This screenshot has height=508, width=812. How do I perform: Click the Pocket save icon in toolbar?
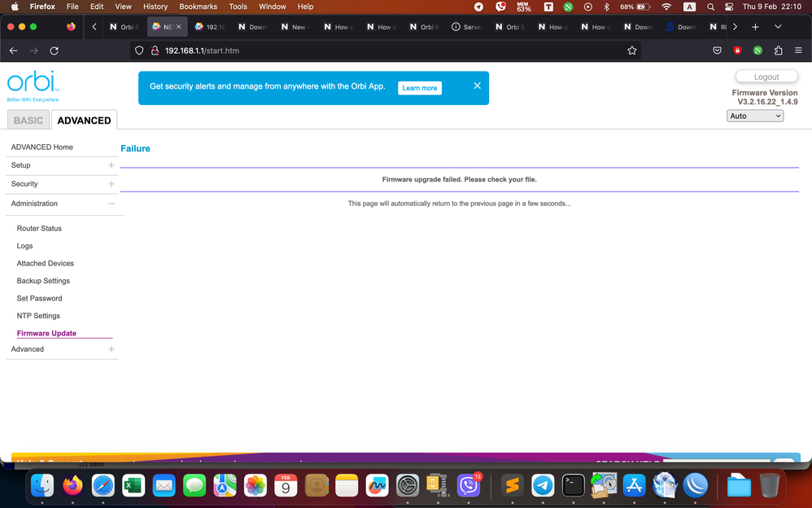click(717, 50)
